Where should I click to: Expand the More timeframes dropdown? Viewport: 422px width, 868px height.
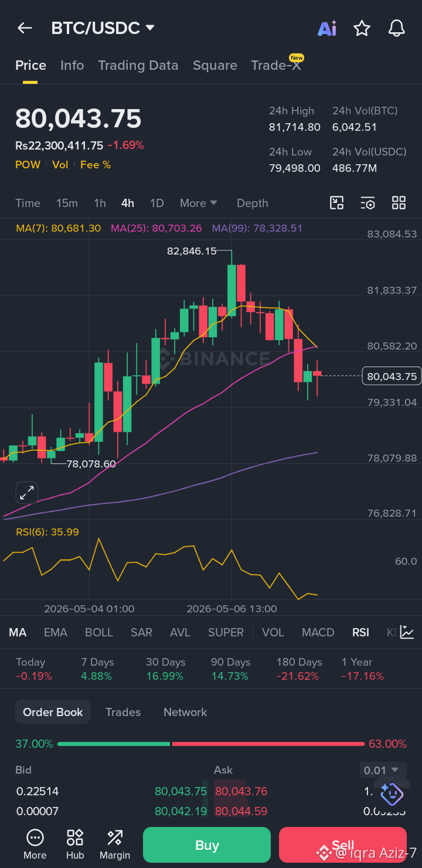(199, 203)
